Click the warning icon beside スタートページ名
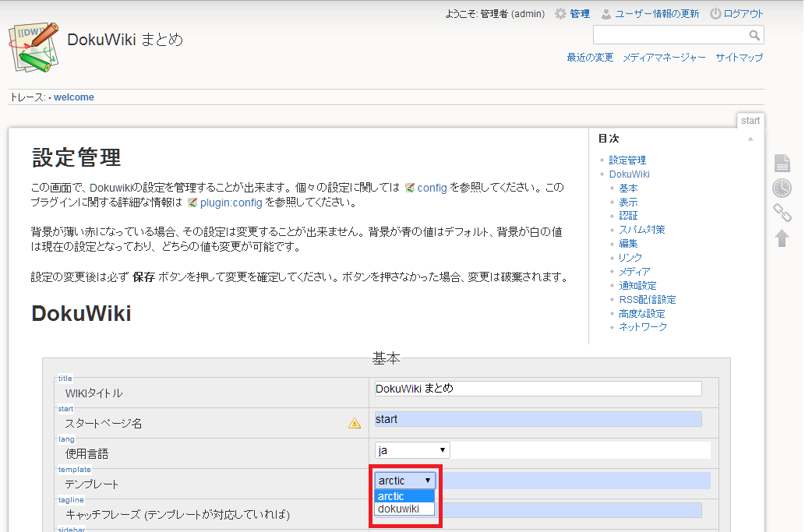 pos(355,423)
